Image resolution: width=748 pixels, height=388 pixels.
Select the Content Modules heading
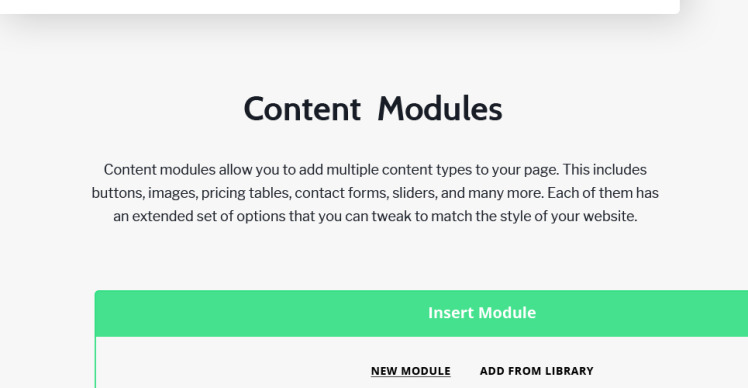click(373, 109)
